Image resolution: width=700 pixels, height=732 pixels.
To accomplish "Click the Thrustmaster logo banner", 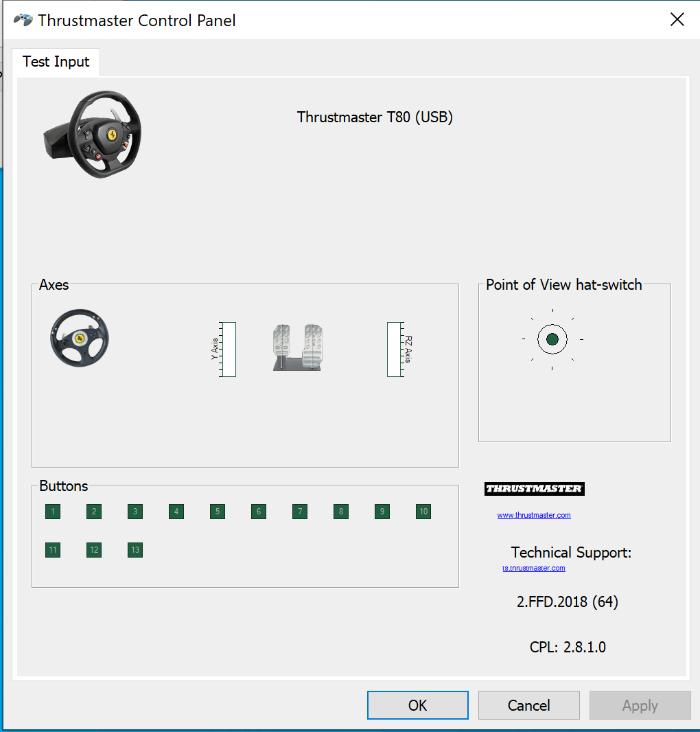I will [535, 489].
